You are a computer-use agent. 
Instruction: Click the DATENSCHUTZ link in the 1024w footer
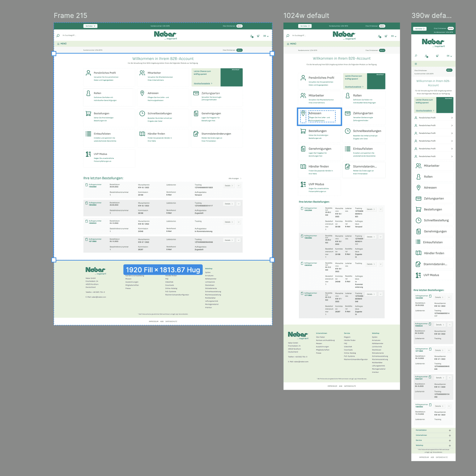(x=350, y=386)
